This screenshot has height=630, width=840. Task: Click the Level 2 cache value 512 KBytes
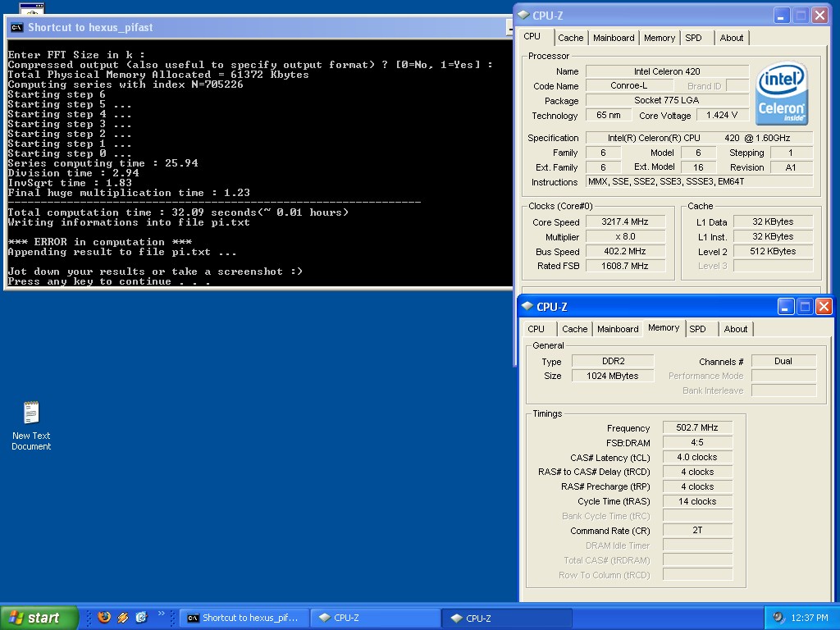773,251
